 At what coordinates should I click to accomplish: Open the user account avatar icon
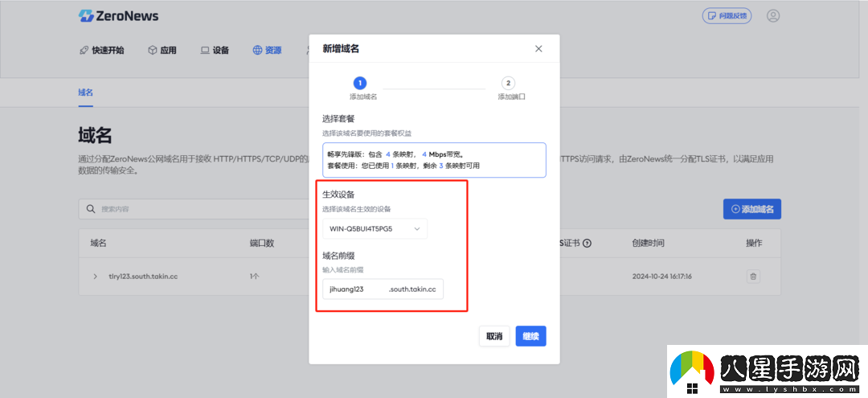coord(772,16)
